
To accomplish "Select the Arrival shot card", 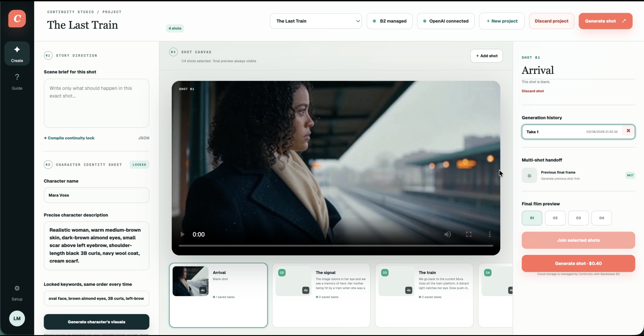I will click(218, 295).
